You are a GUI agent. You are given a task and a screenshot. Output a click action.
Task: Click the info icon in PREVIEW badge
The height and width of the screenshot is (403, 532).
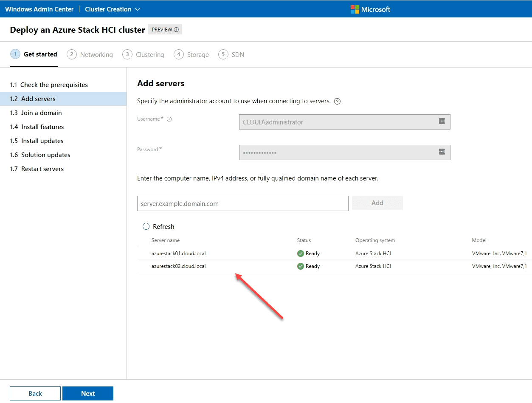[176, 30]
